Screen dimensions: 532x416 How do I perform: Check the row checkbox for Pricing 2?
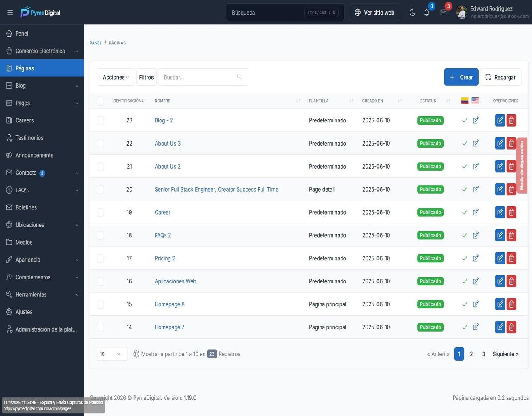[x=100, y=258]
